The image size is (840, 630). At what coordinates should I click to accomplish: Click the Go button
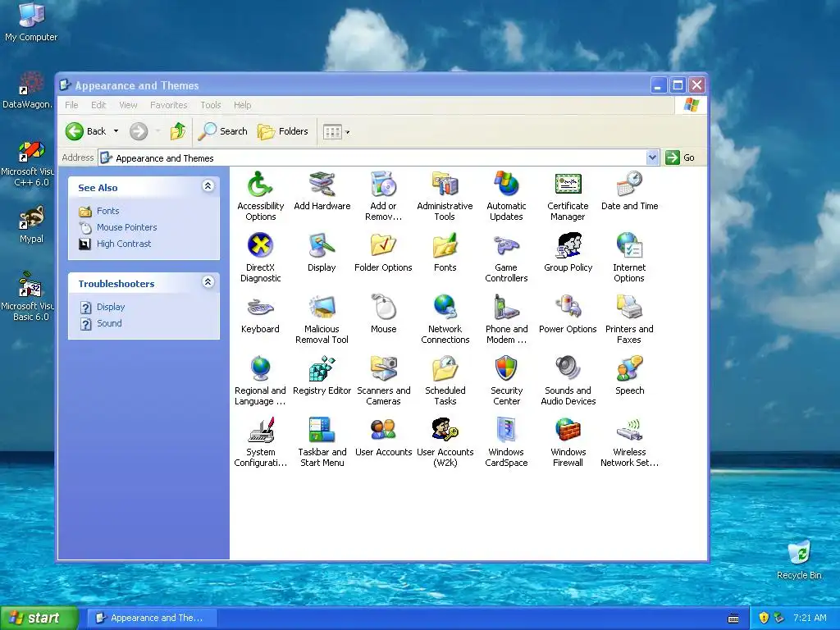pos(680,157)
